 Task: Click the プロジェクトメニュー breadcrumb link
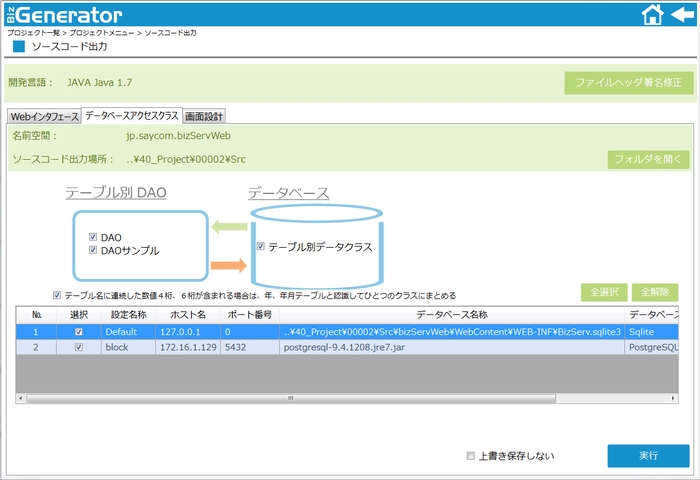click(x=105, y=33)
